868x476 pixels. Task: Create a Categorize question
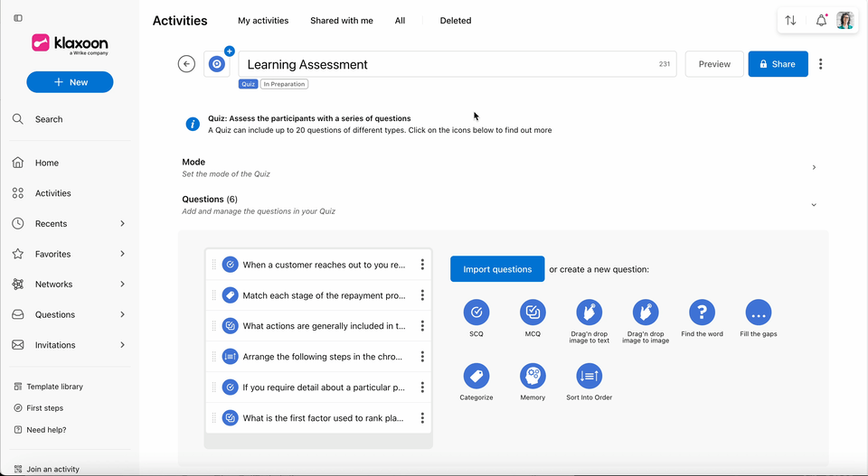coord(476,376)
